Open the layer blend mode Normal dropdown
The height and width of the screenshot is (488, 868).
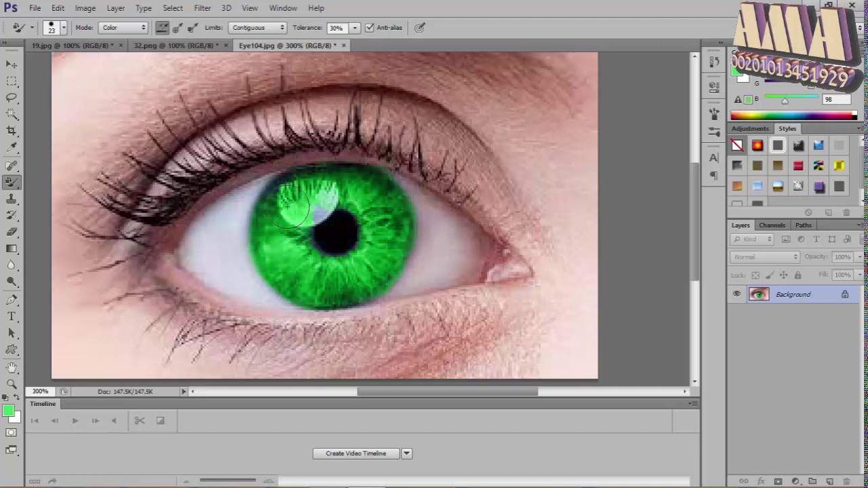coord(765,257)
